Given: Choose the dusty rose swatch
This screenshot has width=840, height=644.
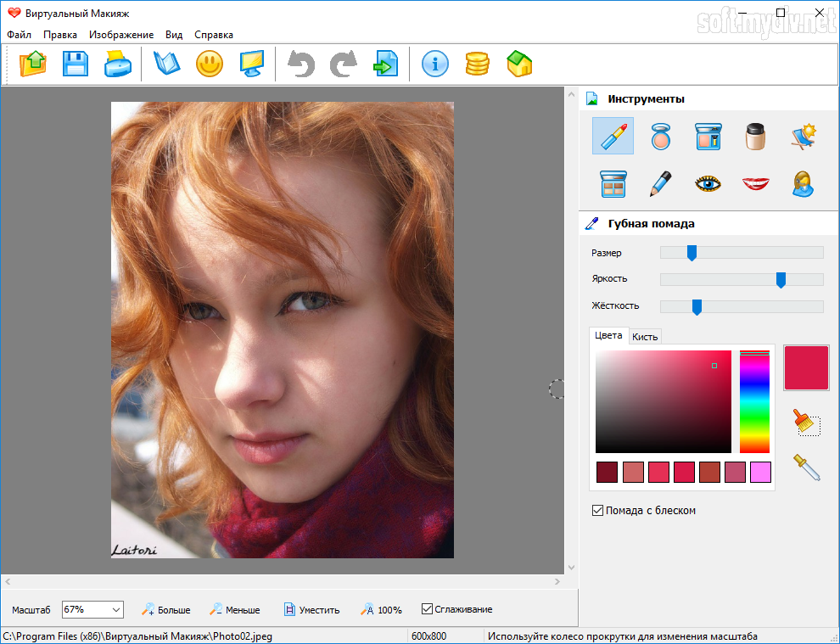Looking at the screenshot, I should 735,472.
